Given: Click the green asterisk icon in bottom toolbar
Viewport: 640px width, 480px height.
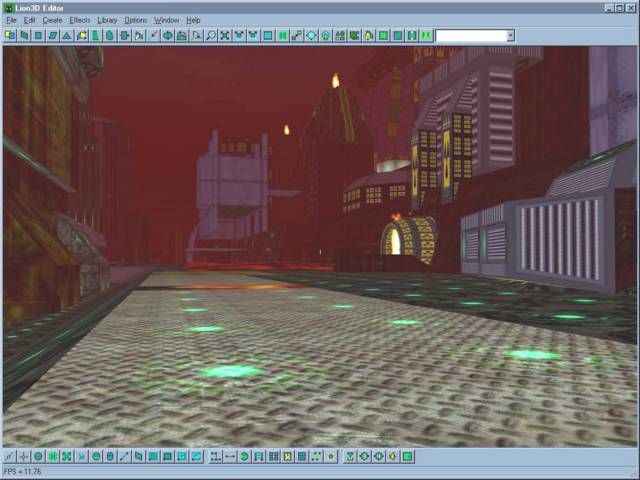Looking at the screenshot, I should pyautogui.click(x=53, y=456).
